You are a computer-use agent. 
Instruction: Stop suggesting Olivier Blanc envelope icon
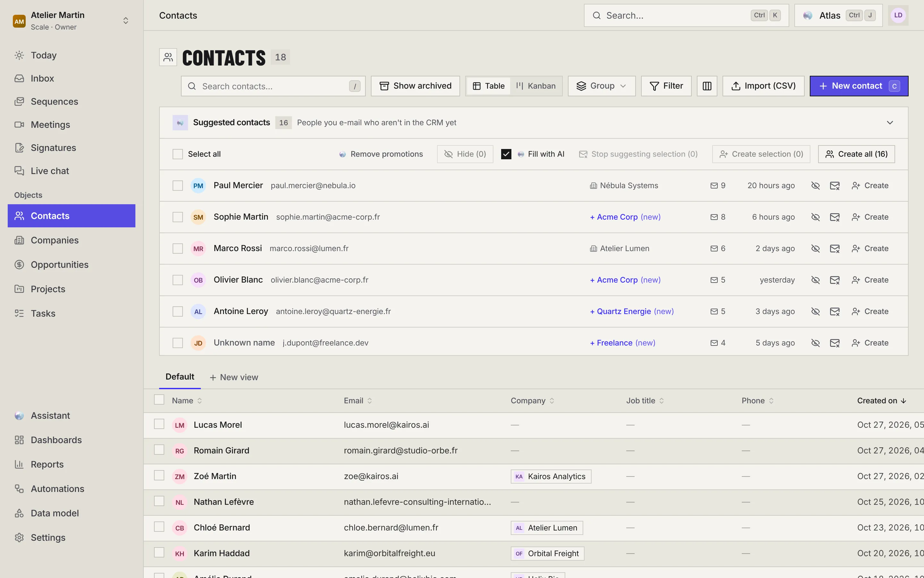[835, 280]
